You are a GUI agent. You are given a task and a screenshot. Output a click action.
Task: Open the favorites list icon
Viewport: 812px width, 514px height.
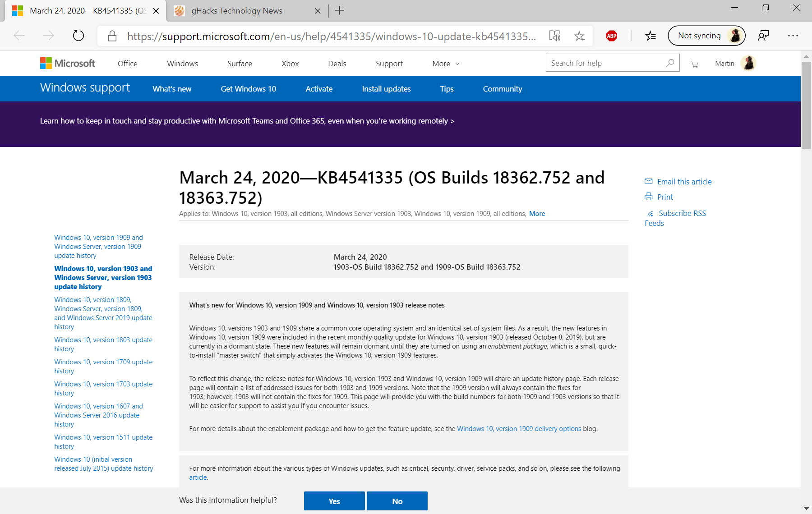point(650,36)
